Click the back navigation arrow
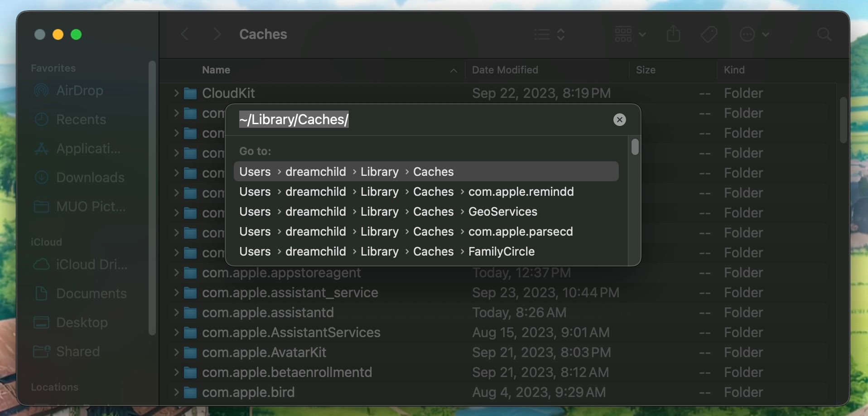 click(184, 34)
